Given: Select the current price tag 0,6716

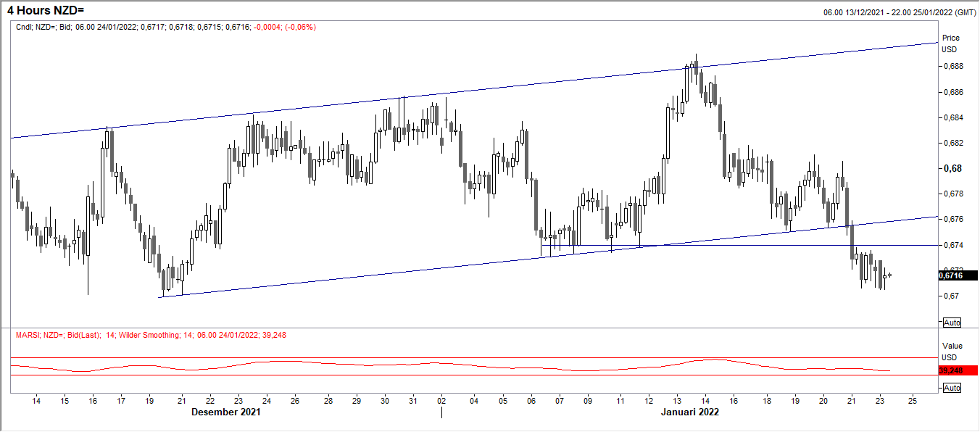Looking at the screenshot, I should 958,275.
